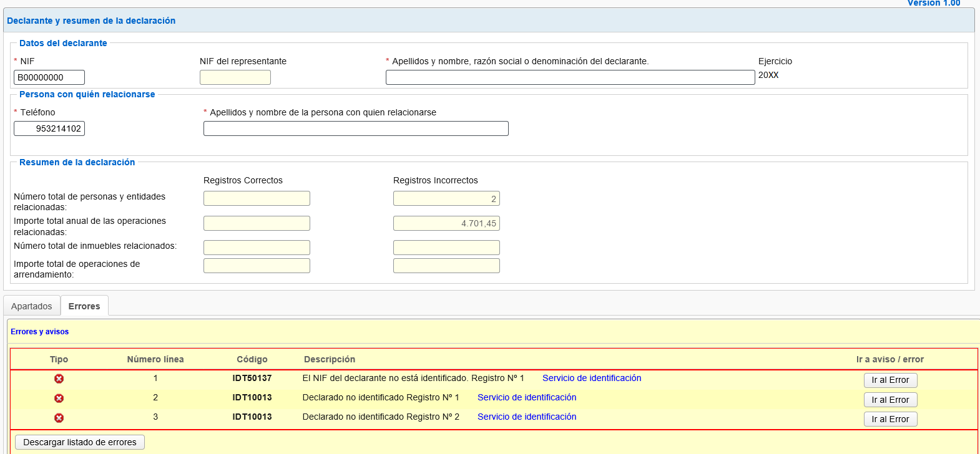Click the Código column header
This screenshot has width=980, height=454.
[252, 359]
